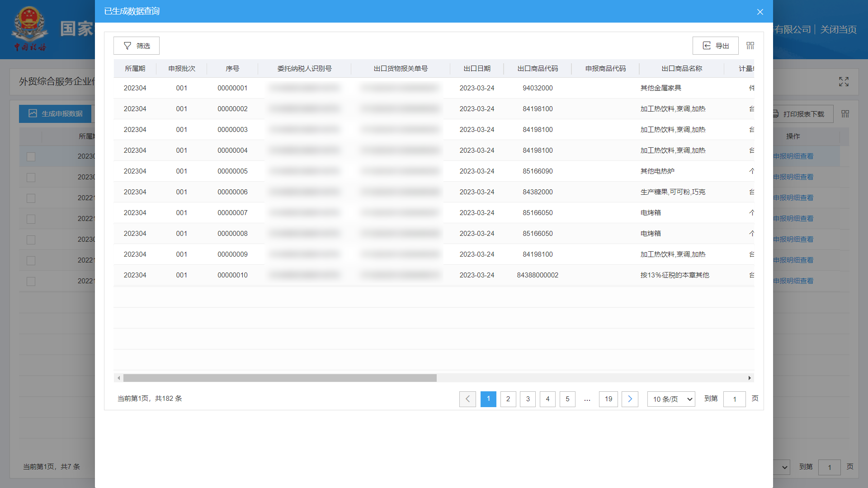Close the 已生成数据查询 dialog
868x488 pixels.
pyautogui.click(x=760, y=12)
